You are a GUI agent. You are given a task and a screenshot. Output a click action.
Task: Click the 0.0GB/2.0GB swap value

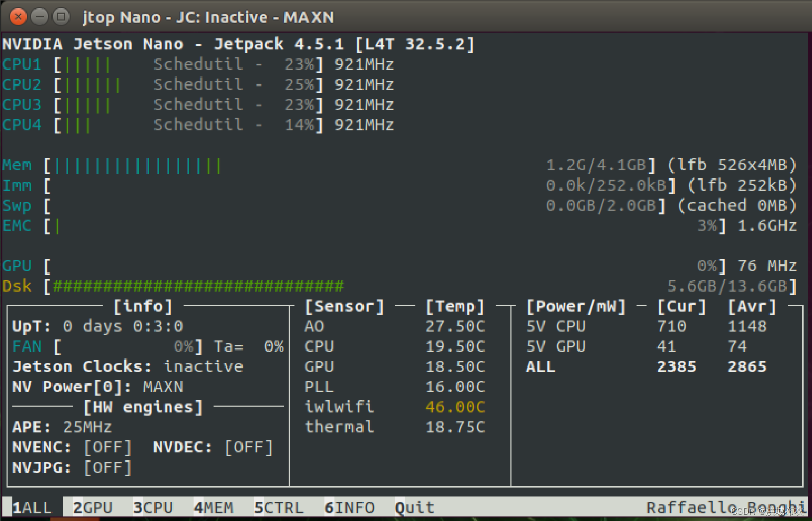(601, 206)
